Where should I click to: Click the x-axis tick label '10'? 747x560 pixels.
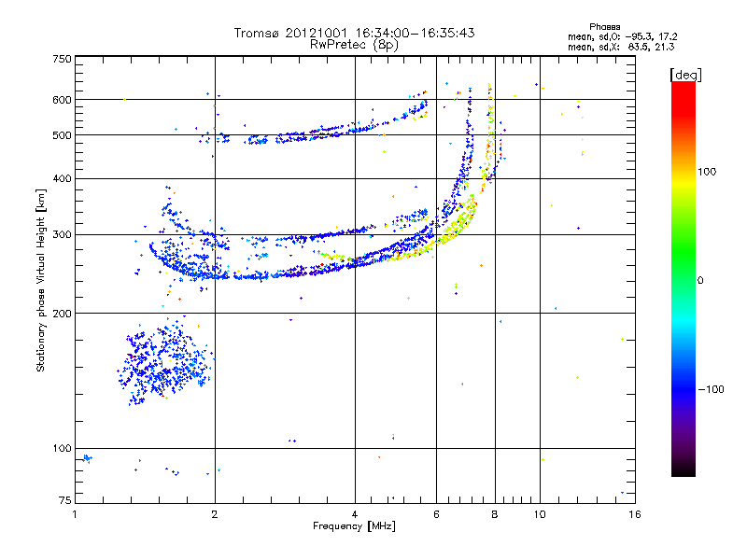pos(540,514)
